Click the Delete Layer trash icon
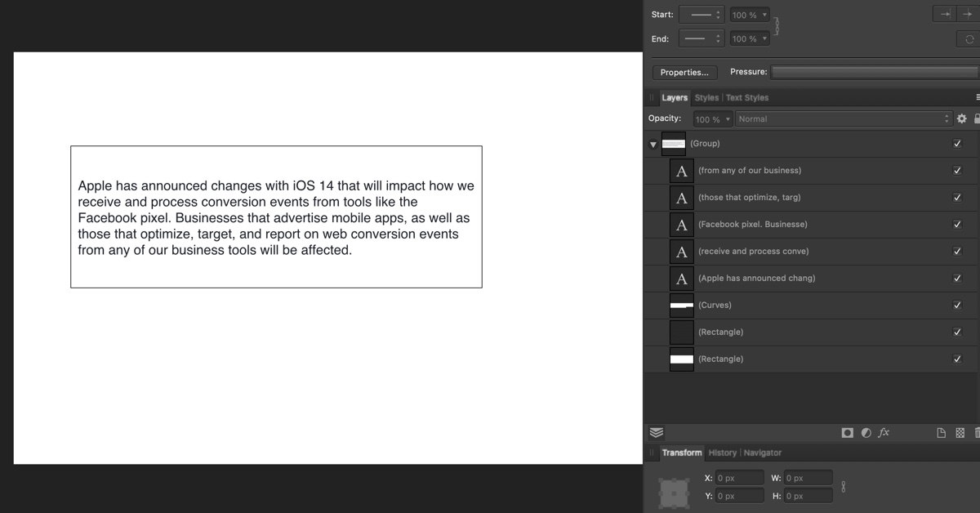The width and height of the screenshot is (980, 513). (x=977, y=433)
